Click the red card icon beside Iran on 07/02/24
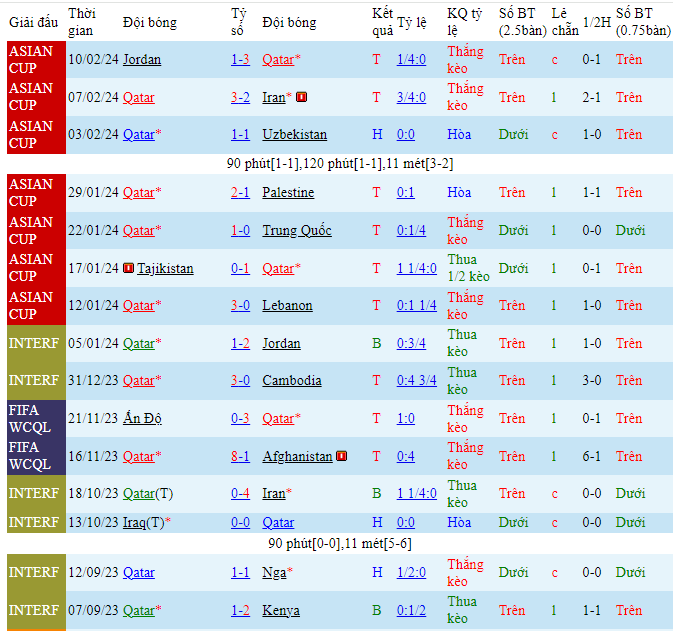Viewport: 673px width, 631px height. click(302, 97)
